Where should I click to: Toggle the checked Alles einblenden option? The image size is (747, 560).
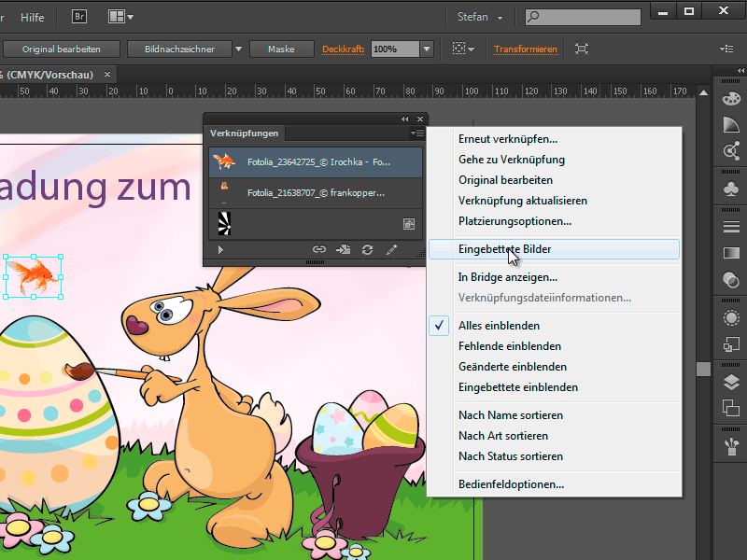(x=554, y=326)
